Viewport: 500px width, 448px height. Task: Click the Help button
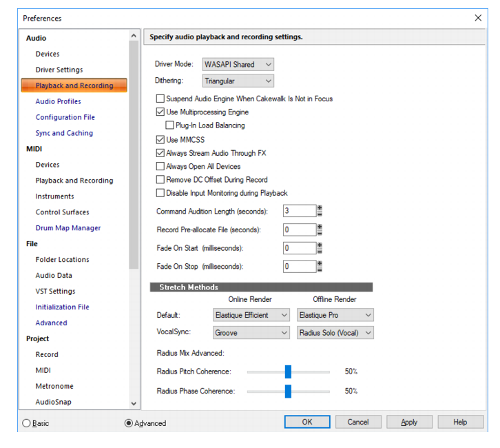(x=460, y=422)
